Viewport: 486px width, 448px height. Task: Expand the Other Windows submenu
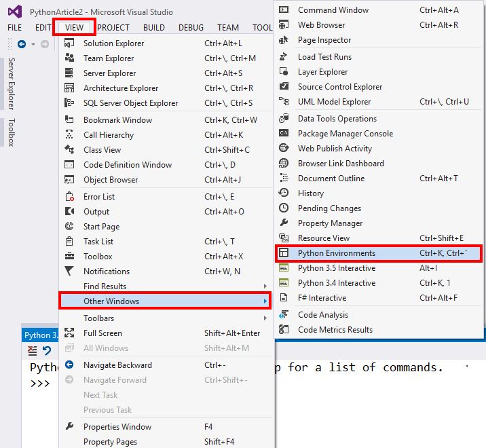pos(166,301)
